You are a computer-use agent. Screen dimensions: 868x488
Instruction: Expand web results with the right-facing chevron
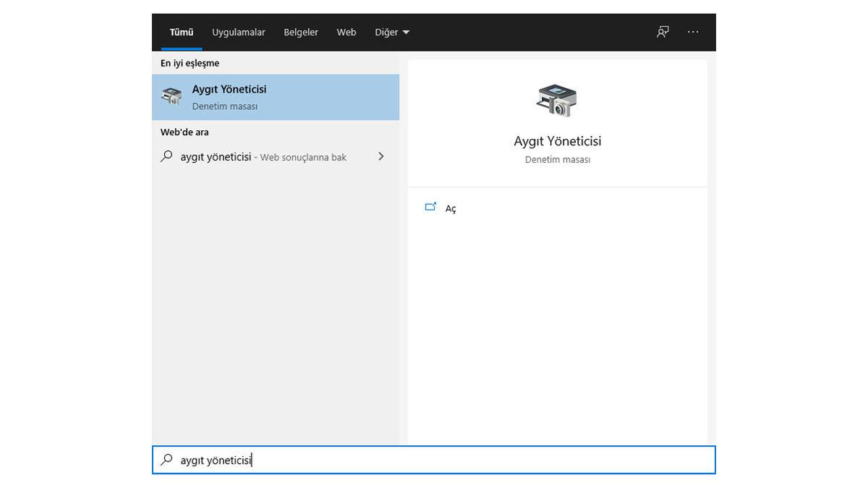click(381, 156)
